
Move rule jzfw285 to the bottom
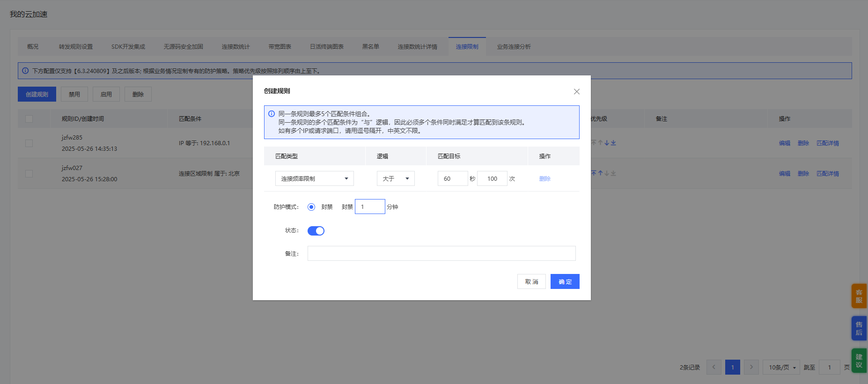click(613, 143)
